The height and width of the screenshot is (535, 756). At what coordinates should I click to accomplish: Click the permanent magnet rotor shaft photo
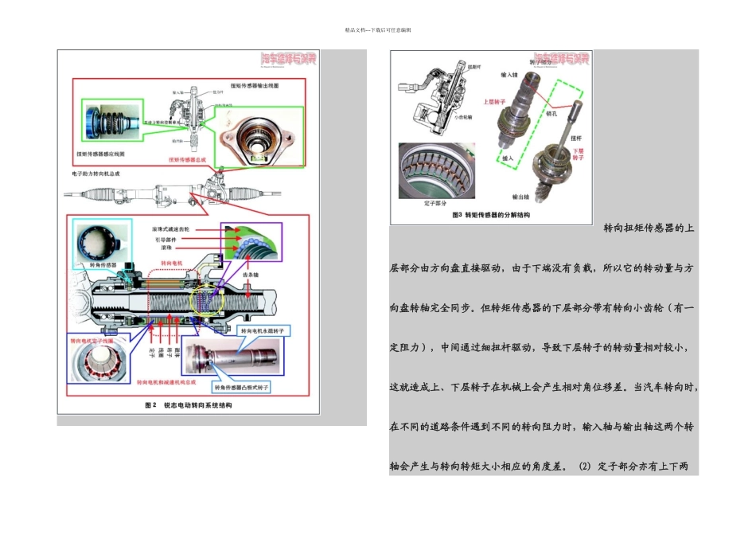click(x=232, y=356)
